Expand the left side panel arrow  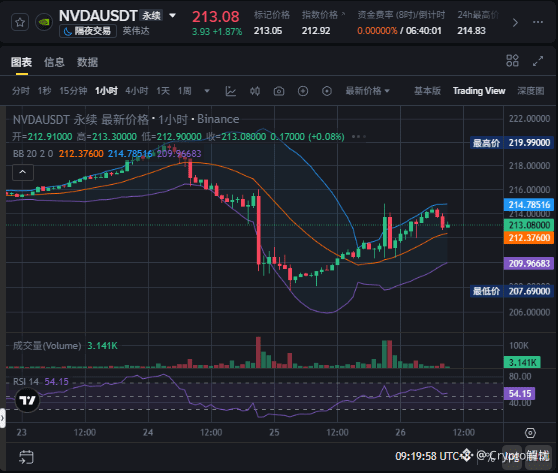click(x=2, y=418)
